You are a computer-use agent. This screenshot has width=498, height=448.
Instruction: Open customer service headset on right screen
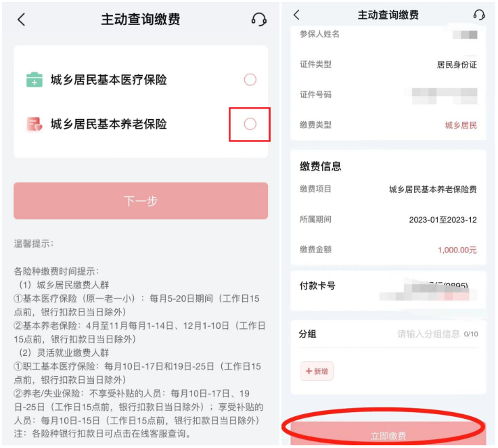pos(479,15)
